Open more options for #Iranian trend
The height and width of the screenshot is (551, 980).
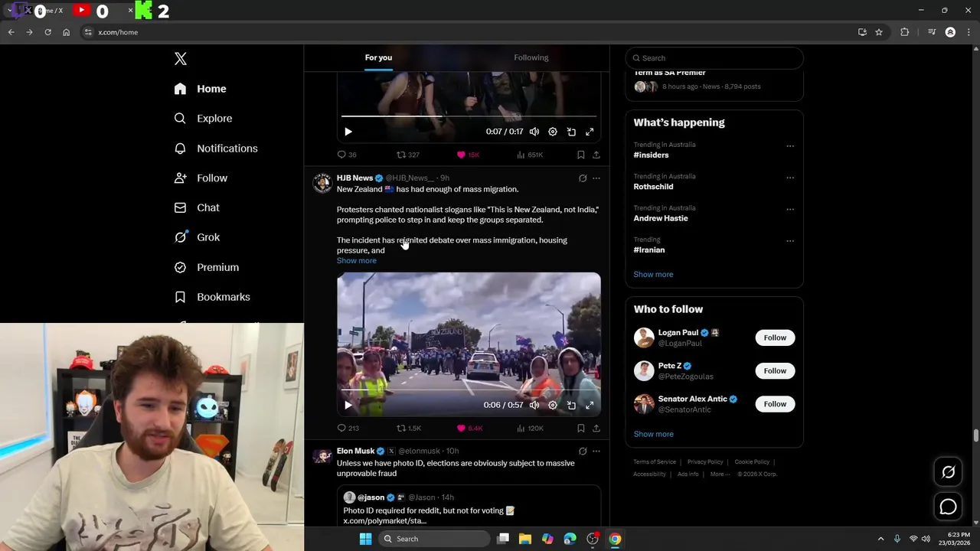pos(790,241)
